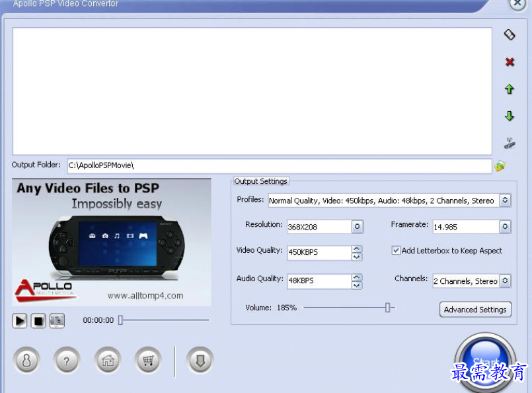This screenshot has height=393, width=532.
Task: Close the Apollo PSP Video Convertor window
Action: [x=517, y=3]
